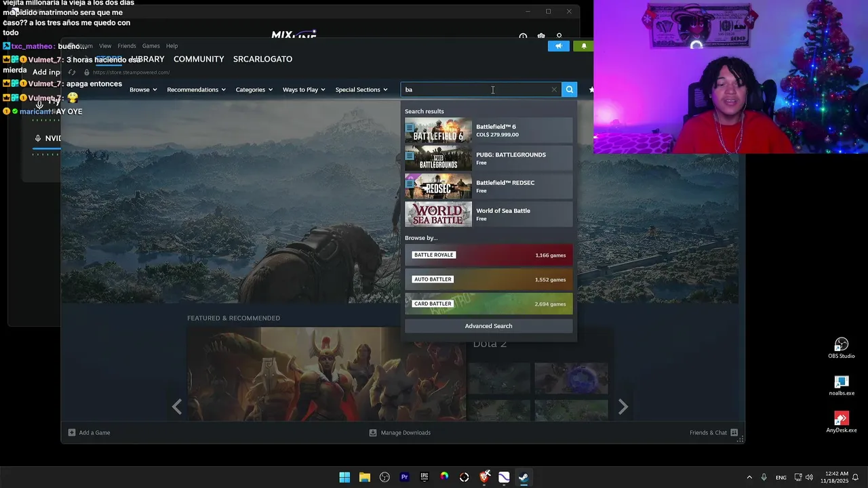
Task: Open the settings gear in the Mixline window
Action: [x=541, y=36]
